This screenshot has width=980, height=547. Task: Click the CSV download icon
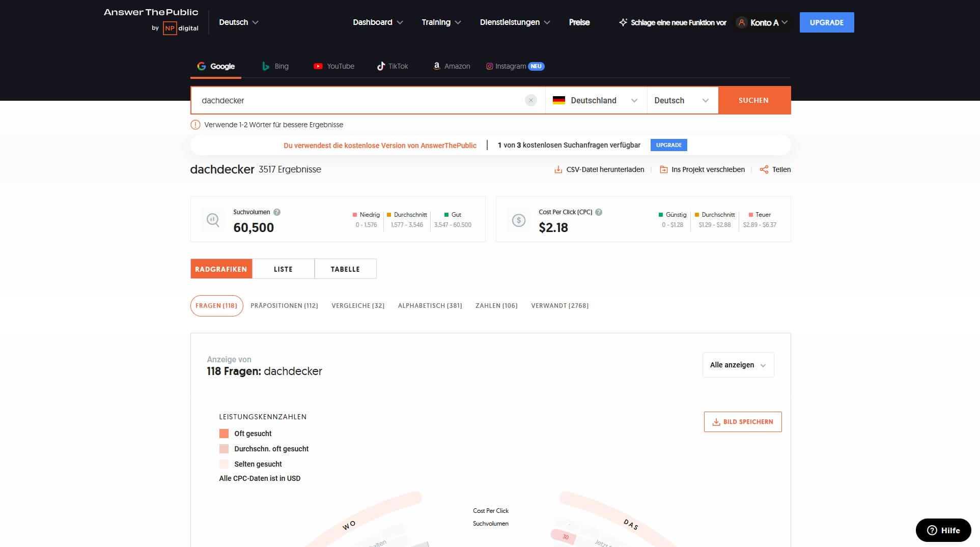pyautogui.click(x=558, y=169)
